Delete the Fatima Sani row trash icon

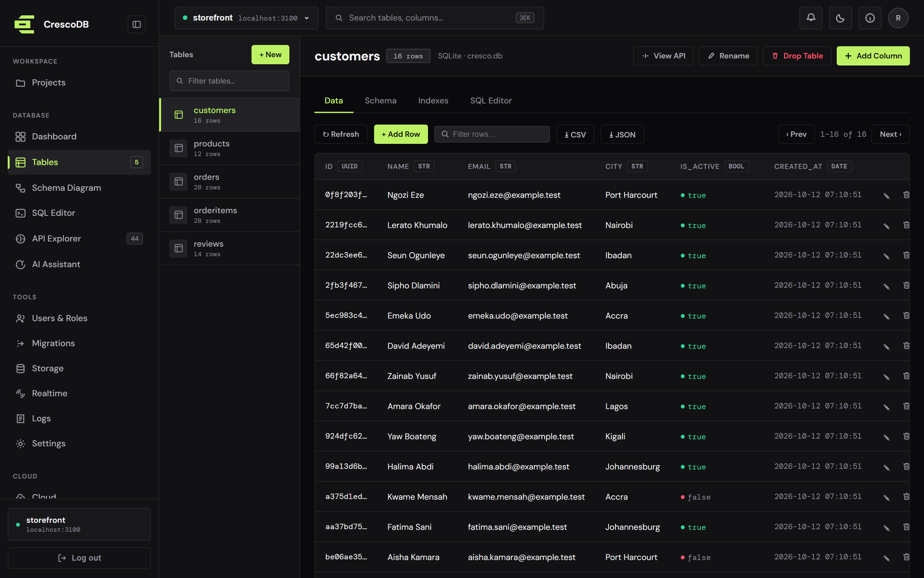pyautogui.click(x=906, y=527)
